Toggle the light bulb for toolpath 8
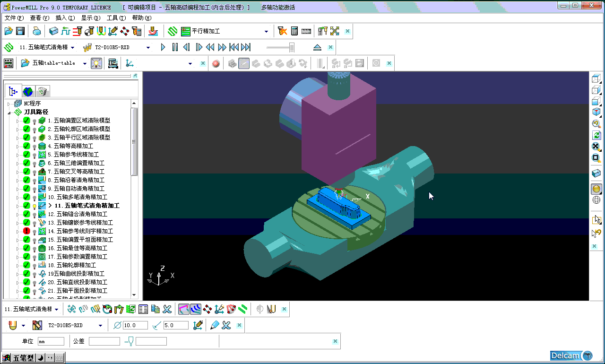This screenshot has width=605, height=364. point(35,181)
